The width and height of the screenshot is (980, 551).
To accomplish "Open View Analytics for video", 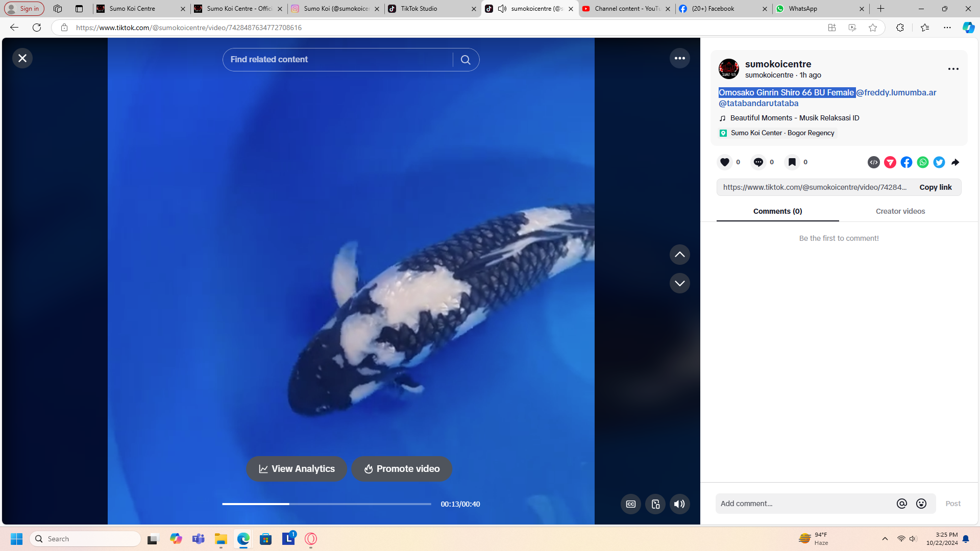I will [x=297, y=469].
